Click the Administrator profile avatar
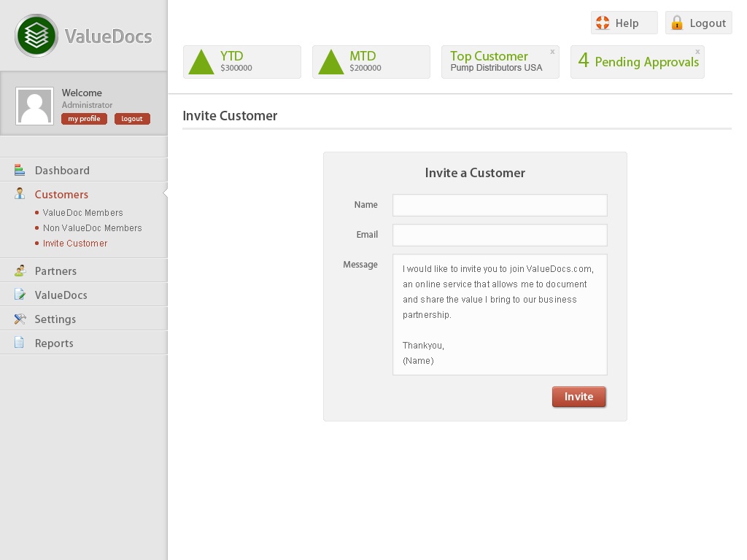Screen dimensions: 747x560 [x=34, y=106]
